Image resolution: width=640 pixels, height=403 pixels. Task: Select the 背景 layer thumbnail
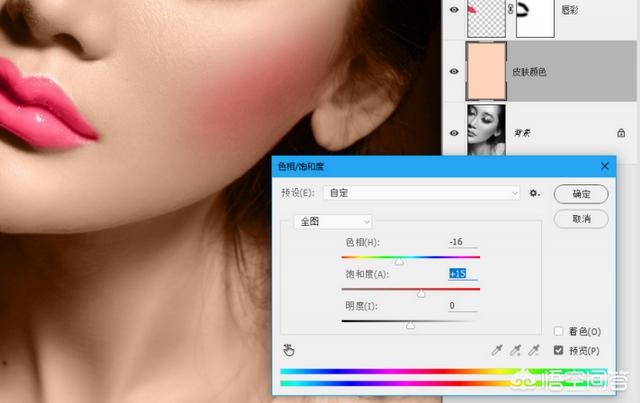(486, 130)
